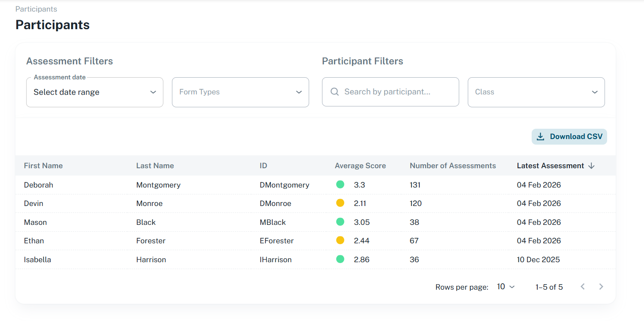Select the row for Devin Monroe
The image size is (644, 321).
point(172,203)
